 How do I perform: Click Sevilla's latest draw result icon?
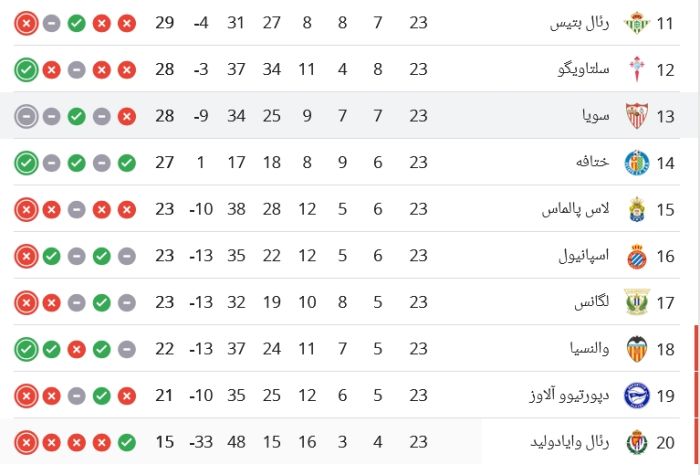click(x=26, y=117)
